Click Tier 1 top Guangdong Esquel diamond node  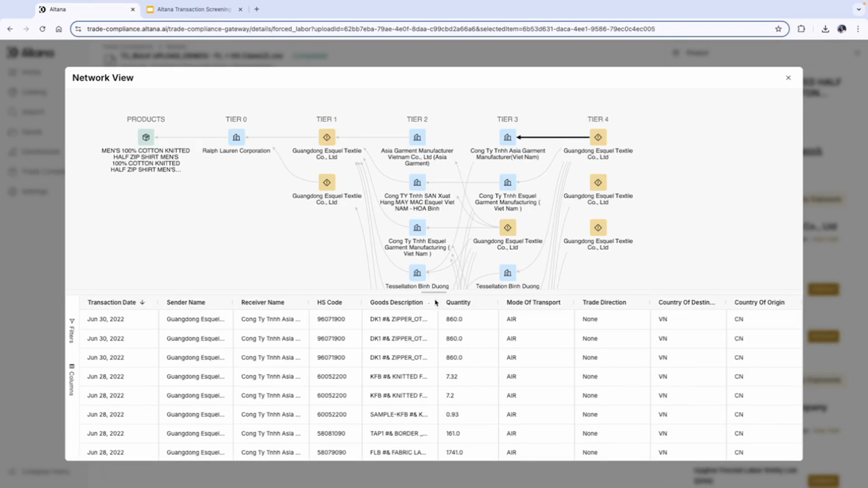coord(326,137)
